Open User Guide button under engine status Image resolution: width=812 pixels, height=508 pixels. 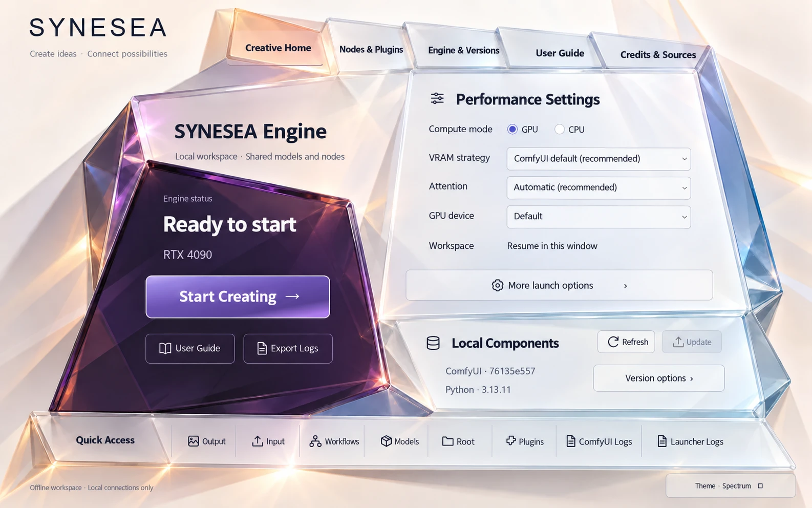pyautogui.click(x=190, y=348)
